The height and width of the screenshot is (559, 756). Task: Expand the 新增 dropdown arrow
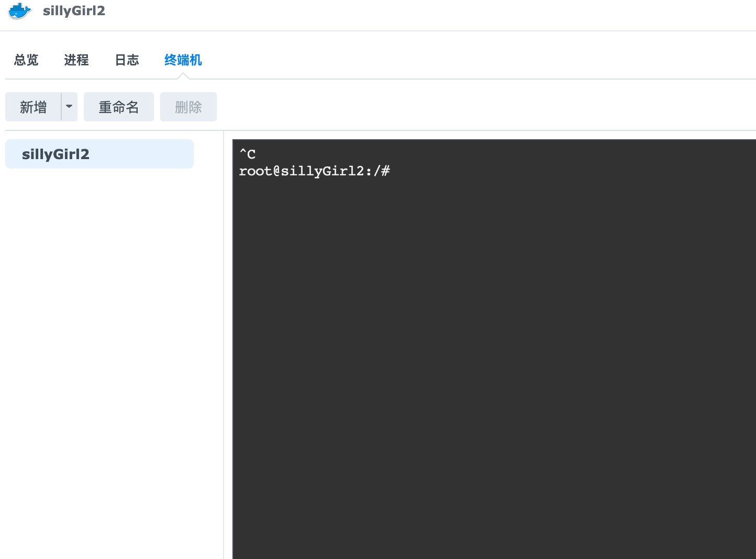[x=69, y=107]
